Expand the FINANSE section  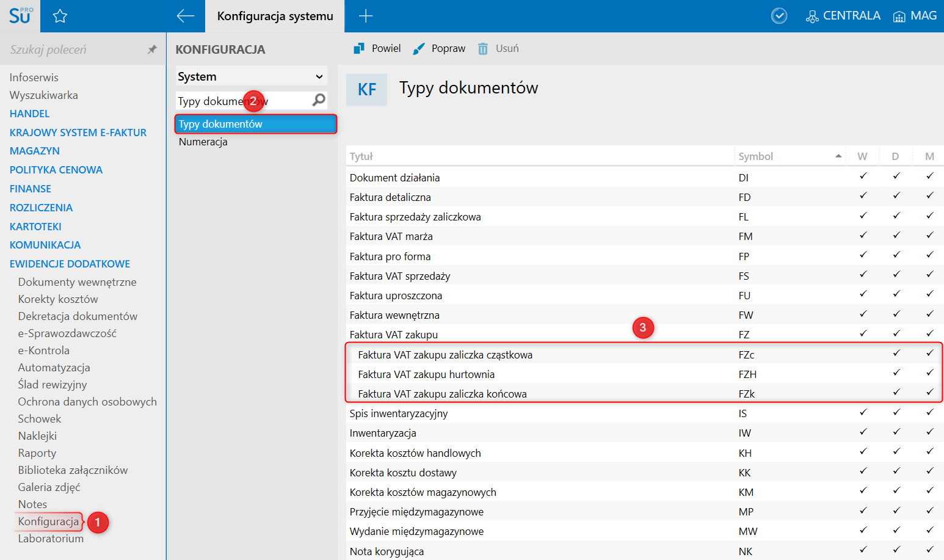31,189
